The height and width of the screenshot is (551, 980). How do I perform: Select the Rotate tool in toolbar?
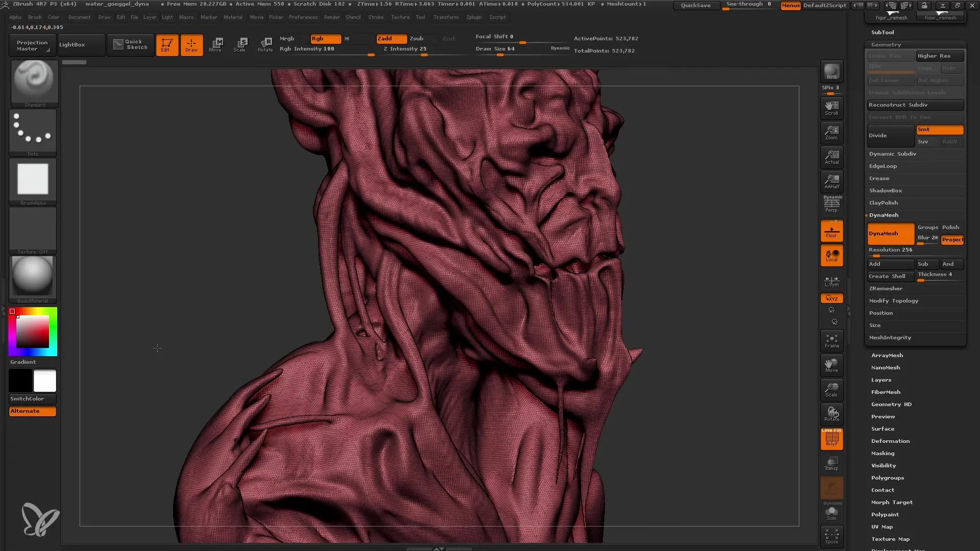(x=264, y=44)
